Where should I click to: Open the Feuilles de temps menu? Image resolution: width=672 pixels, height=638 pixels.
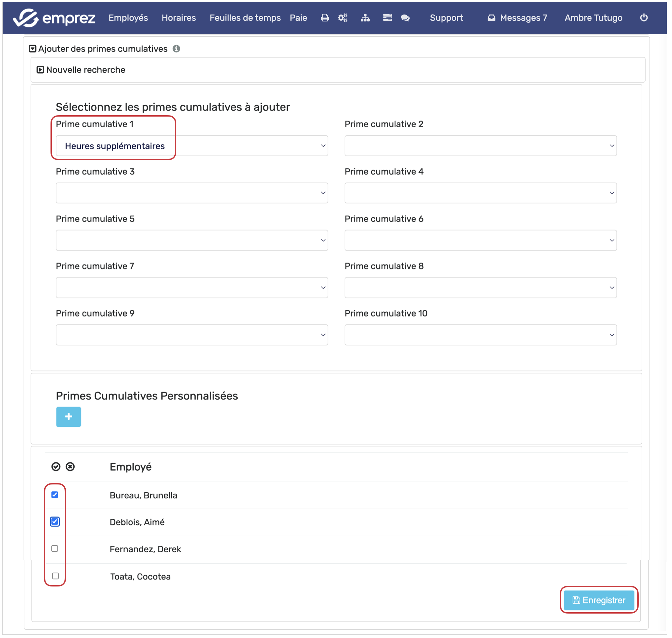tap(245, 18)
